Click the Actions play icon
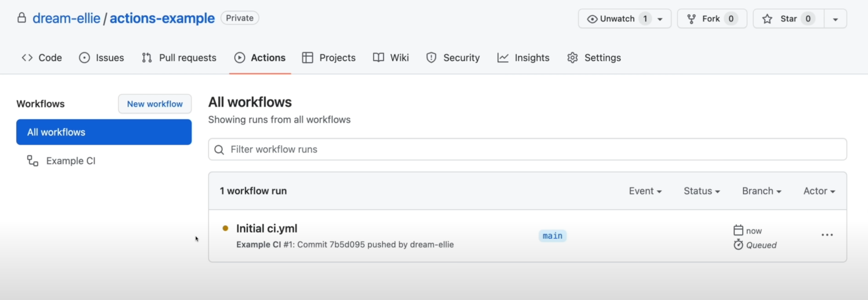This screenshot has height=300, width=868. 240,57
